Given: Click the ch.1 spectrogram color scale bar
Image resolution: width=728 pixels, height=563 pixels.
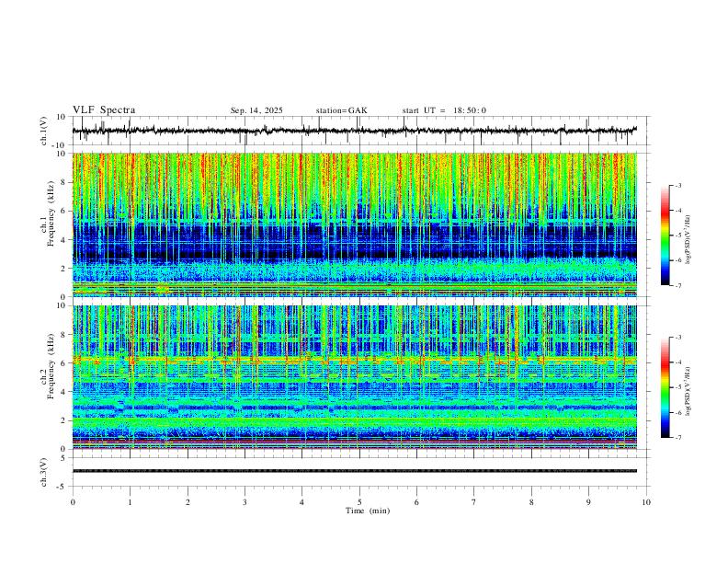Looking at the screenshot, I should (x=665, y=236).
